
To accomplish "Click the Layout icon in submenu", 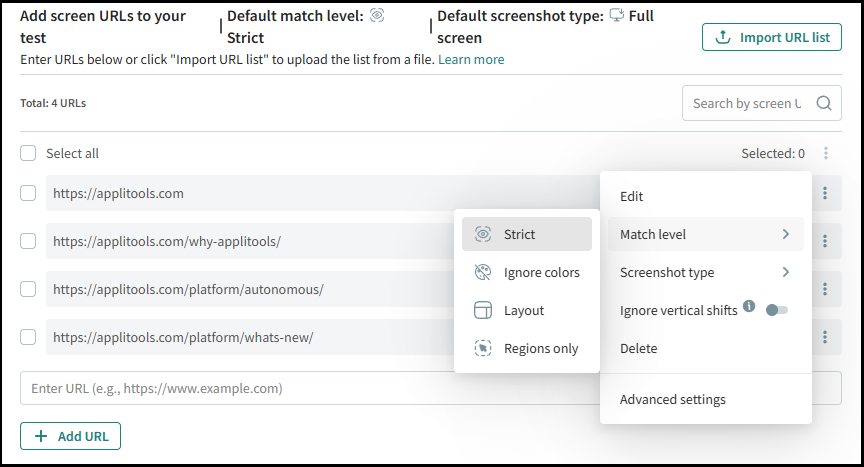I will tap(483, 310).
